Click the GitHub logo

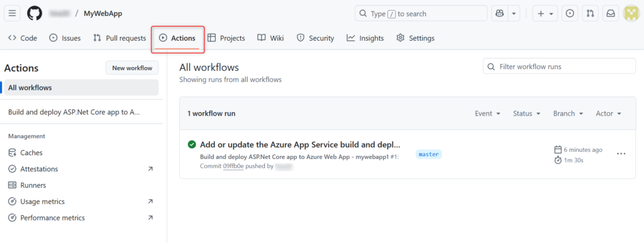coord(35,14)
